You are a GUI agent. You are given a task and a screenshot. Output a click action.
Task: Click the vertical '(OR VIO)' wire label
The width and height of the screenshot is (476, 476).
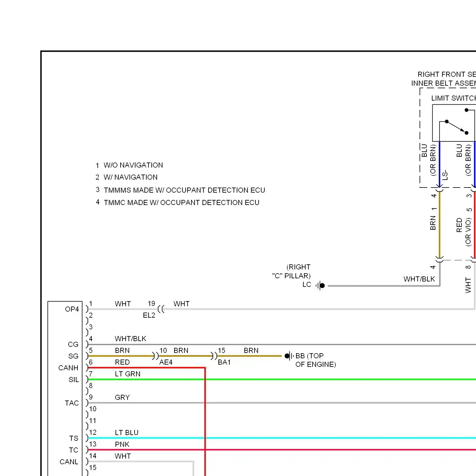468,232
